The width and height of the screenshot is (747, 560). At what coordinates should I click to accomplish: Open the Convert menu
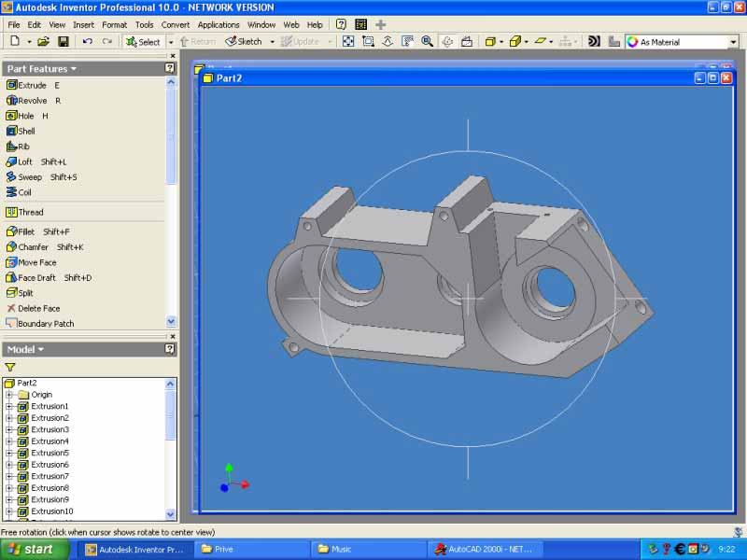tap(176, 25)
